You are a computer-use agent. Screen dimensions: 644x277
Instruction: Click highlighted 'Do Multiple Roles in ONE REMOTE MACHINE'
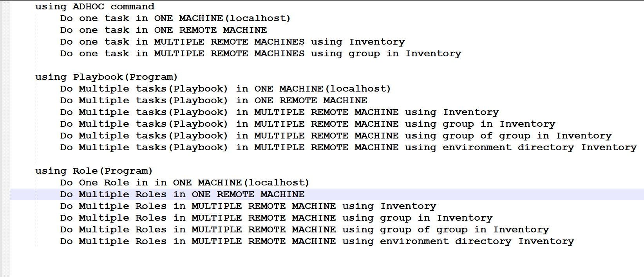182,194
